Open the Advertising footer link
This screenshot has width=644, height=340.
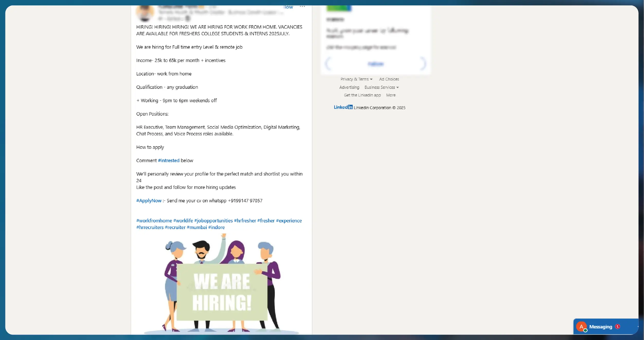click(x=349, y=88)
